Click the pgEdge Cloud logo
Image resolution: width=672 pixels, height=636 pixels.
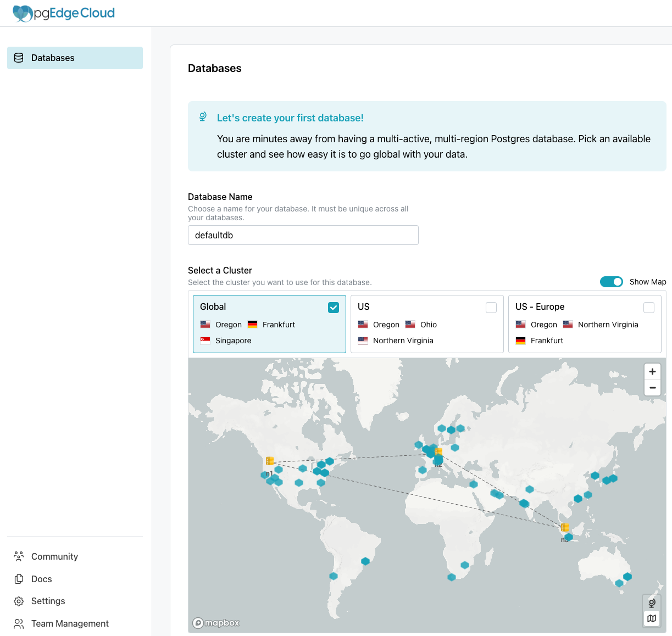point(64,13)
